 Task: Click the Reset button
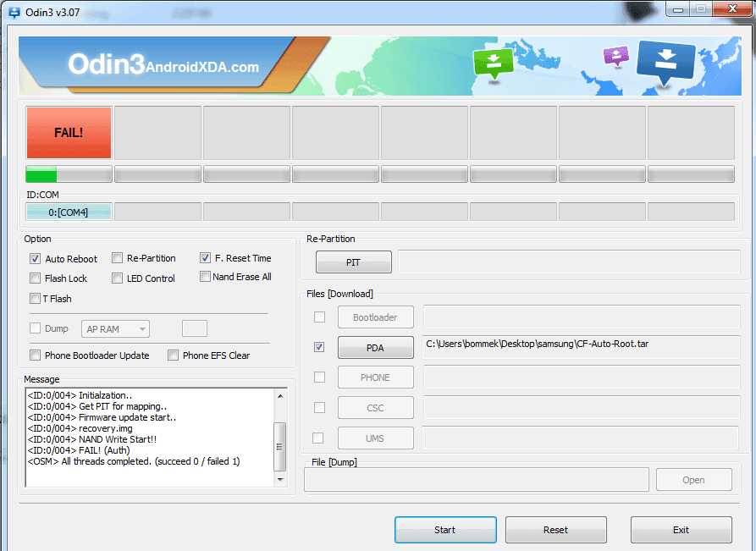click(556, 530)
